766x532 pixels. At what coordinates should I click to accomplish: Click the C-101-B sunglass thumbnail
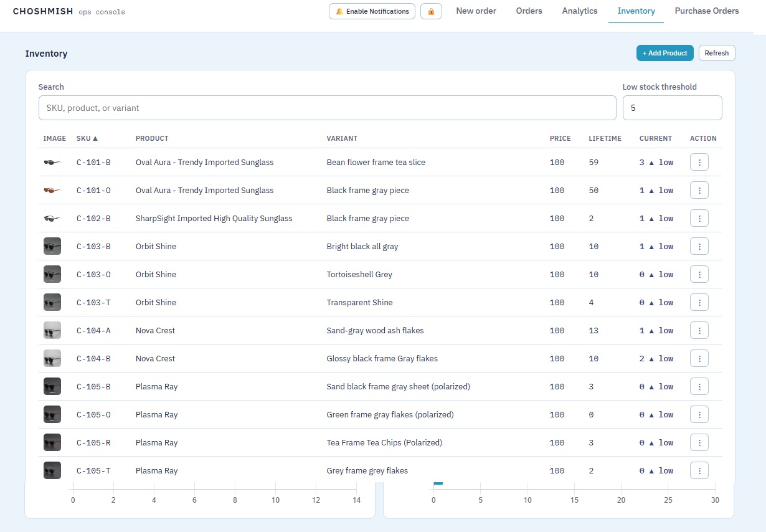tap(52, 162)
